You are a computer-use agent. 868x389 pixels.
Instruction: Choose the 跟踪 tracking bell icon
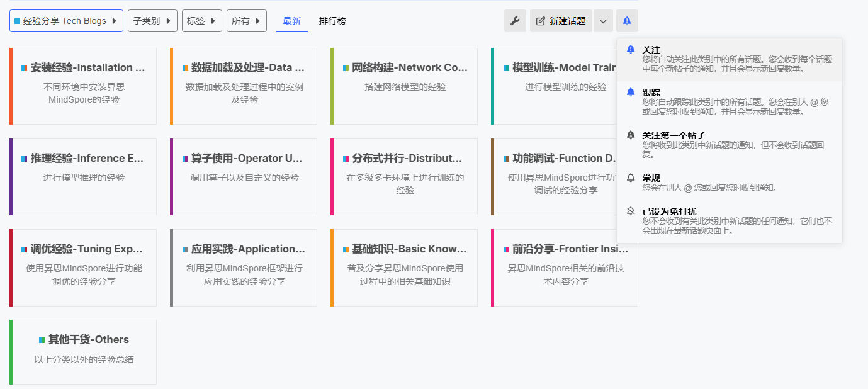pyautogui.click(x=631, y=93)
